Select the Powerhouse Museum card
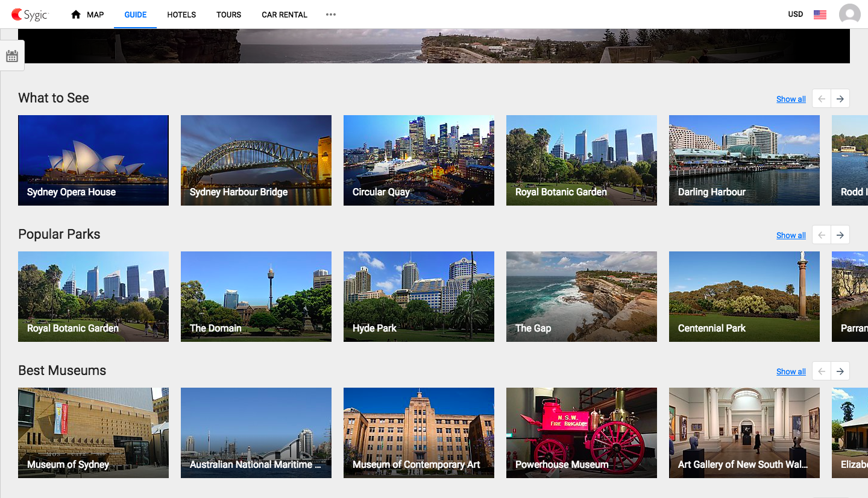Viewport: 868px width, 498px height. coord(582,433)
